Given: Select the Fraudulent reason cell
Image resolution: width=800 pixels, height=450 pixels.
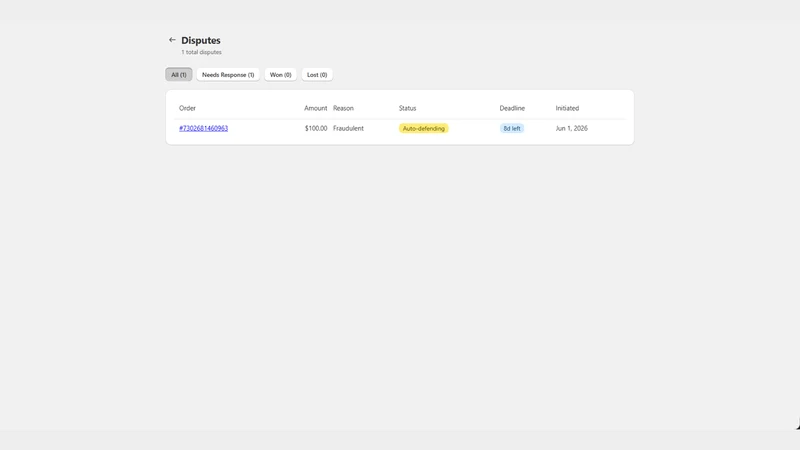Looking at the screenshot, I should click(x=348, y=128).
